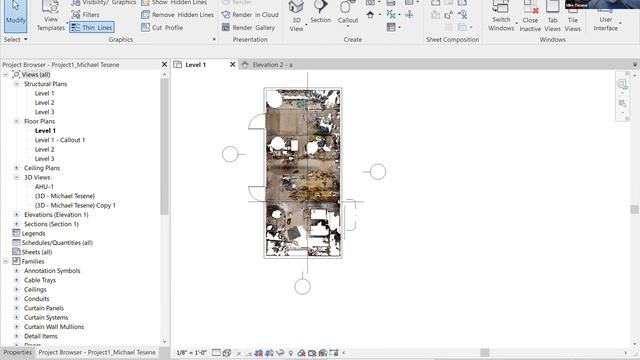Open Level 2 under Structural Plans
Image resolution: width=640 pixels, height=360 pixels.
tap(44, 102)
